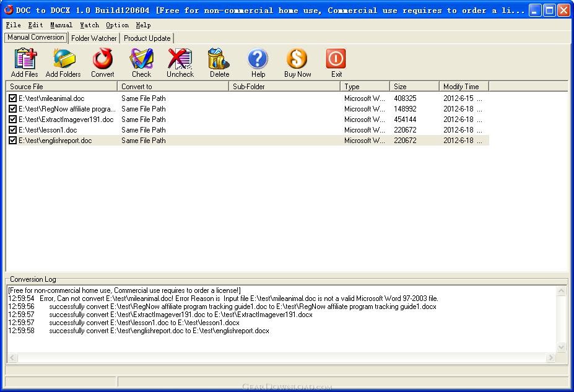
Task: Open the Watch menu
Action: [x=89, y=25]
